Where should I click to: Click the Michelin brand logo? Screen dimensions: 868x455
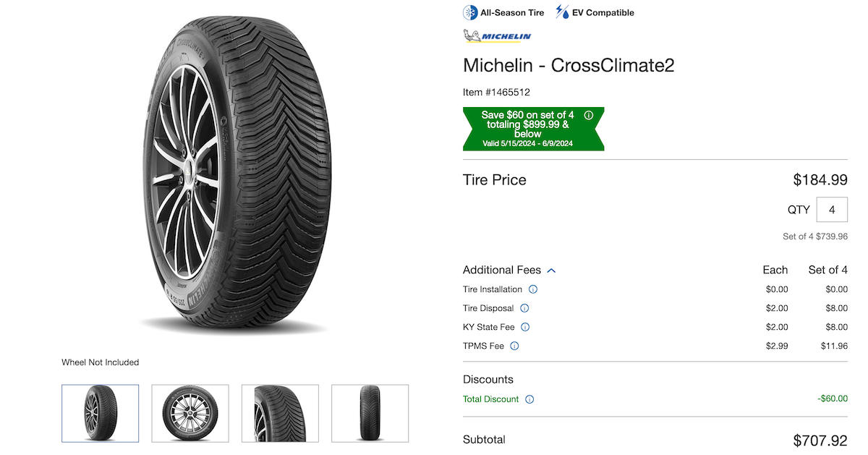[497, 36]
